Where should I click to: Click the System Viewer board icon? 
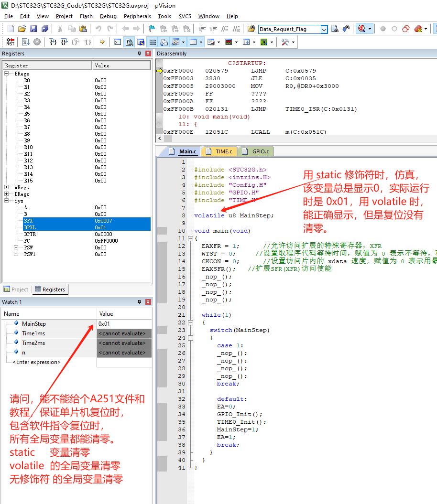pos(264,42)
